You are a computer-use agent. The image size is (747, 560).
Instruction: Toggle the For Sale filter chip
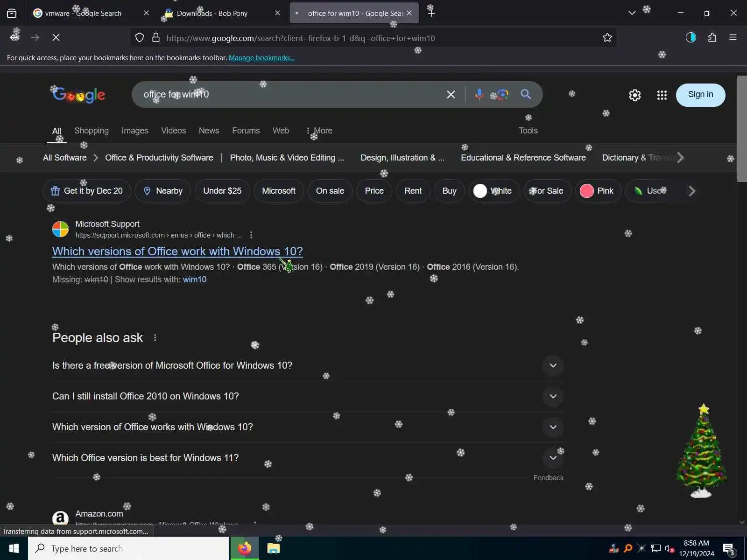(x=548, y=191)
